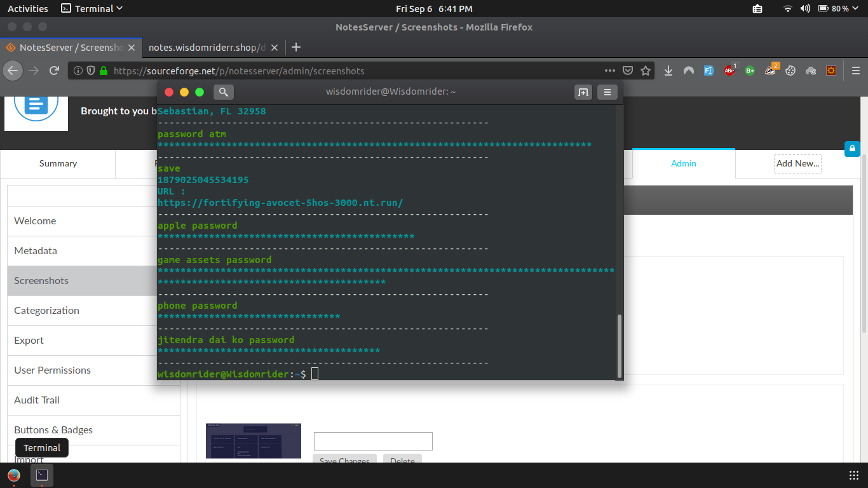The height and width of the screenshot is (488, 868).
Task: Close the notes.wisdomriderr.shop tab
Action: coord(275,48)
